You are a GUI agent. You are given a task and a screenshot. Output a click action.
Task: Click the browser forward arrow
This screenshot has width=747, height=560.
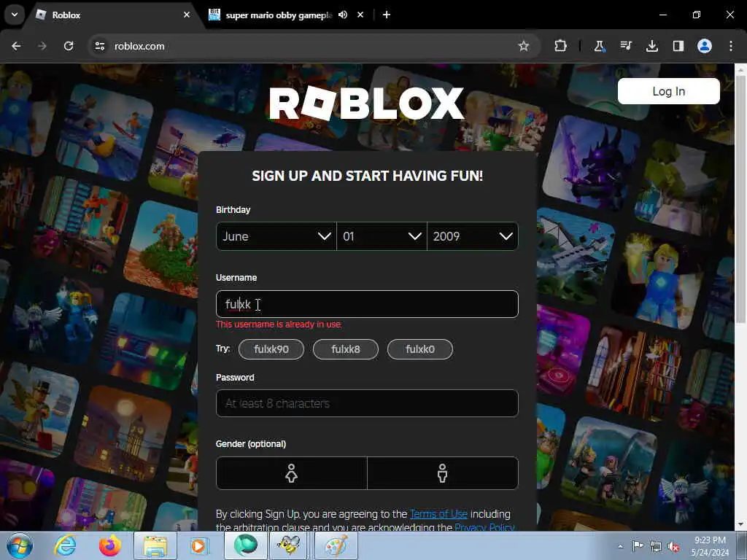42,46
